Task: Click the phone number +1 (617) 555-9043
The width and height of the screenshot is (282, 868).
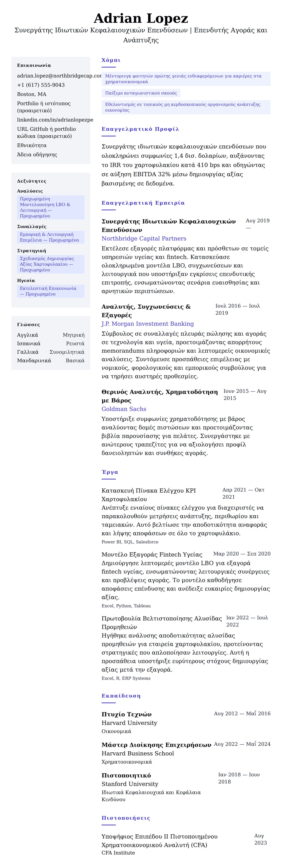Action: [41, 85]
